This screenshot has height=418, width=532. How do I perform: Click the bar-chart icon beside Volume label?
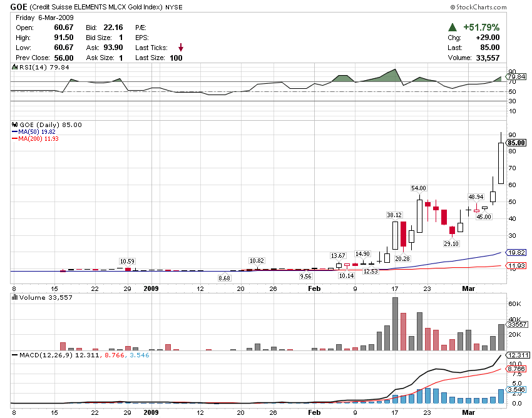coord(14,297)
